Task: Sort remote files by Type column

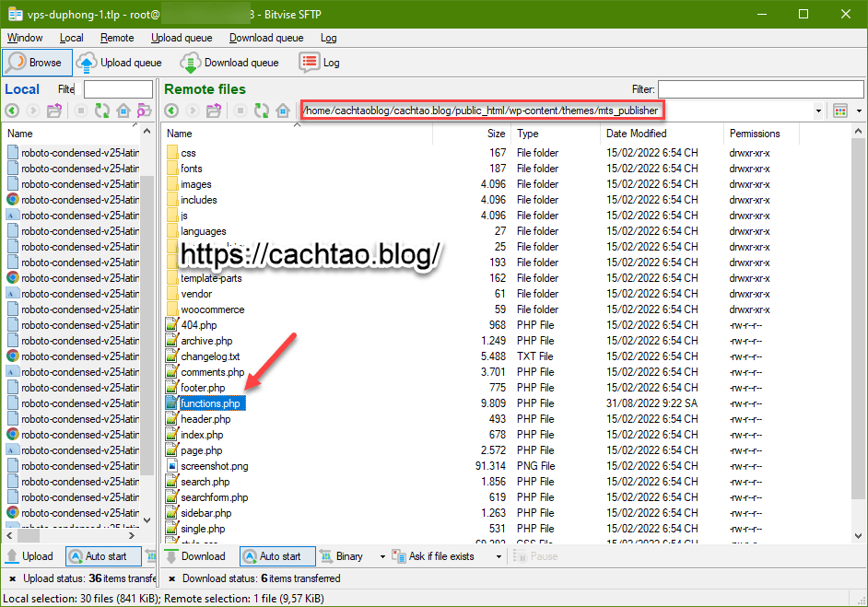Action: 556,134
